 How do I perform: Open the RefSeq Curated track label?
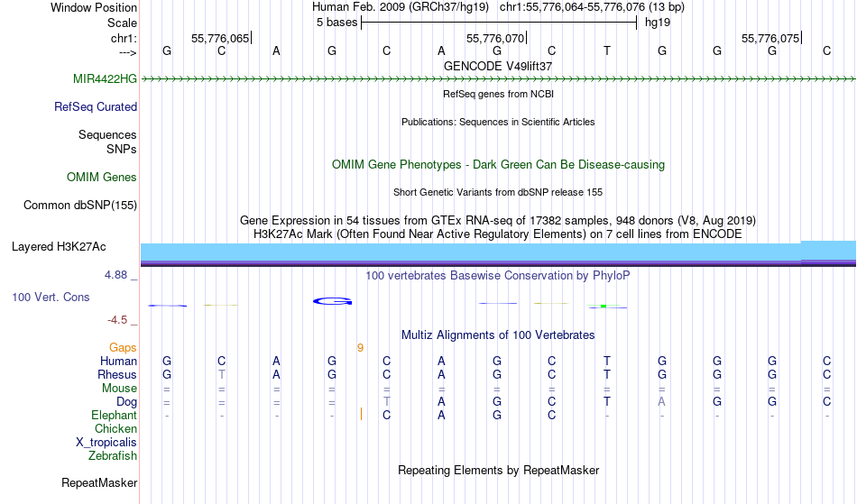click(96, 107)
